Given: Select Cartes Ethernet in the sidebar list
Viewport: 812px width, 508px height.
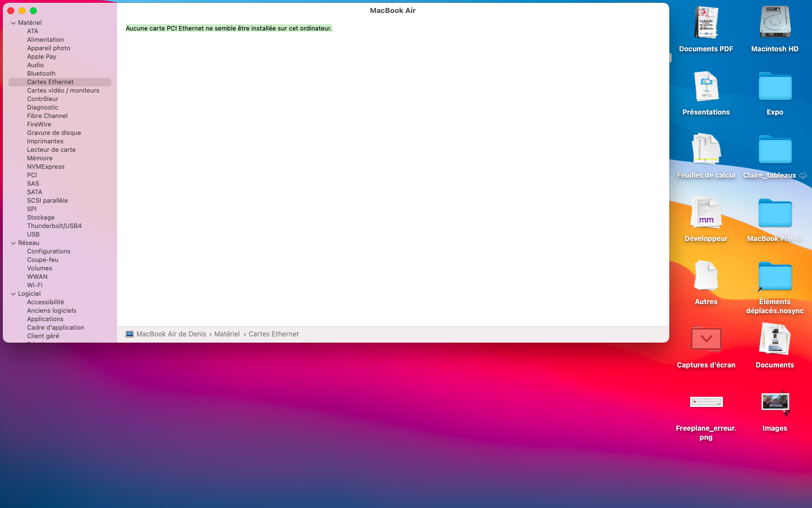Looking at the screenshot, I should point(59,82).
